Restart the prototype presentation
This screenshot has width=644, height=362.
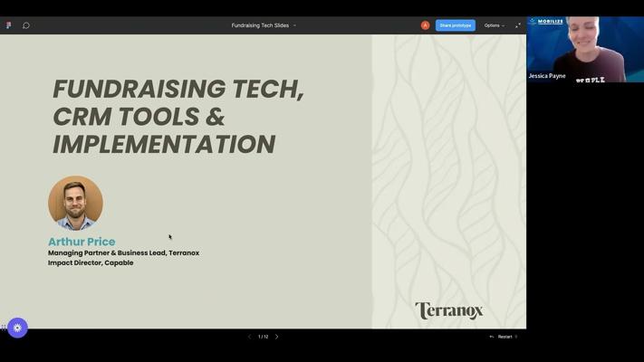point(503,337)
